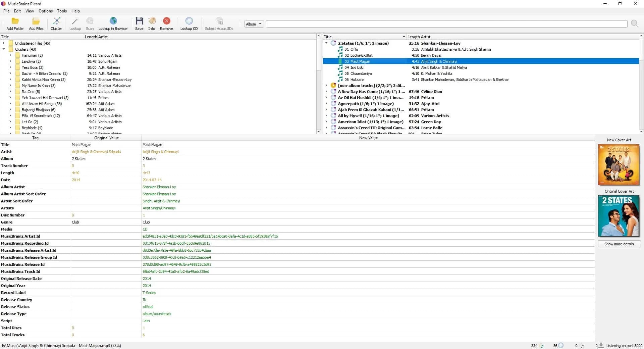Start a Lookup CD scan
Viewport: 644px width, 349px height.
(189, 23)
